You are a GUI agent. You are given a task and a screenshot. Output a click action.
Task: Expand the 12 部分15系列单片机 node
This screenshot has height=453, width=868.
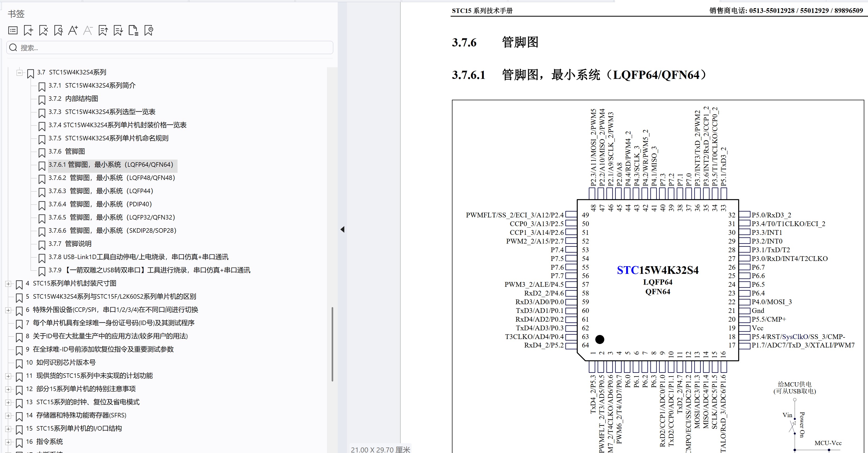(x=8, y=389)
